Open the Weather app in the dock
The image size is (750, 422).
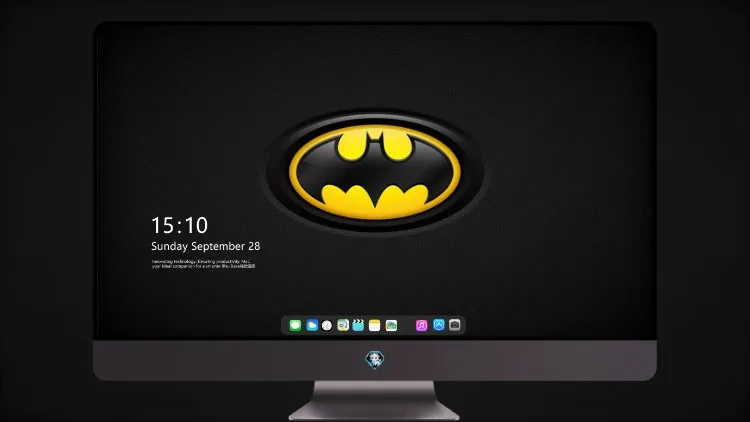pos(312,325)
